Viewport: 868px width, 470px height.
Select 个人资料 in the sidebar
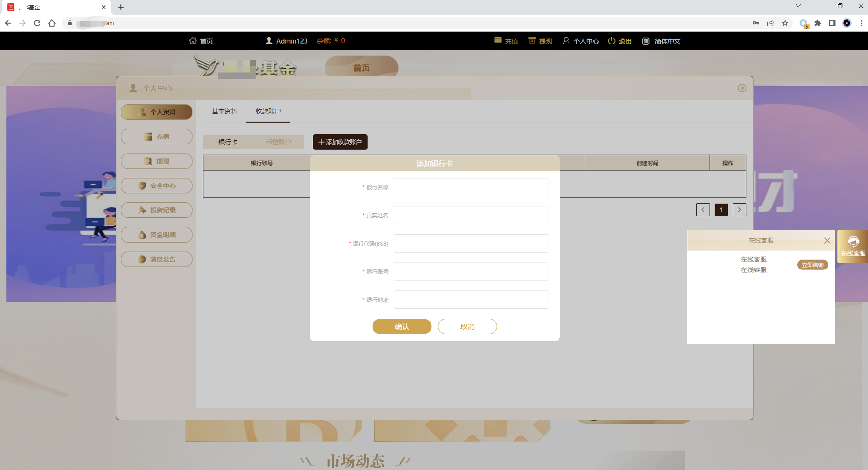[157, 112]
